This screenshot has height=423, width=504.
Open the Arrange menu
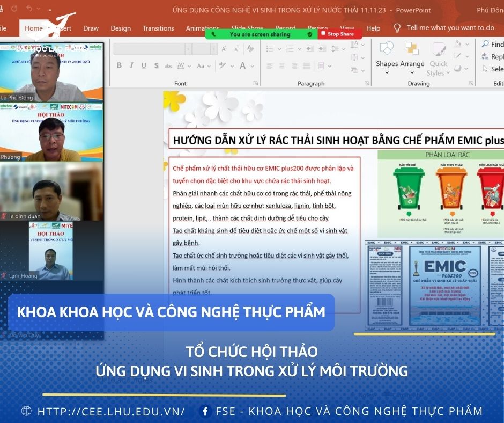[x=412, y=56]
